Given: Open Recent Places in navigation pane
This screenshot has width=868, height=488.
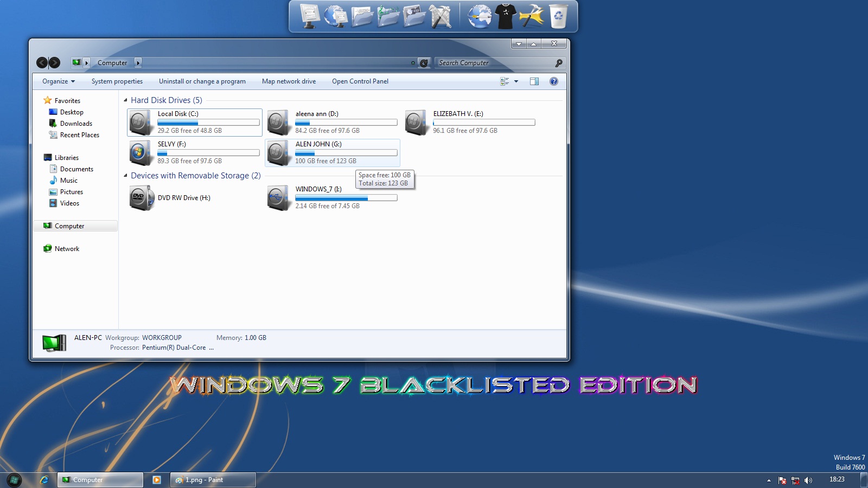Looking at the screenshot, I should coord(74,135).
